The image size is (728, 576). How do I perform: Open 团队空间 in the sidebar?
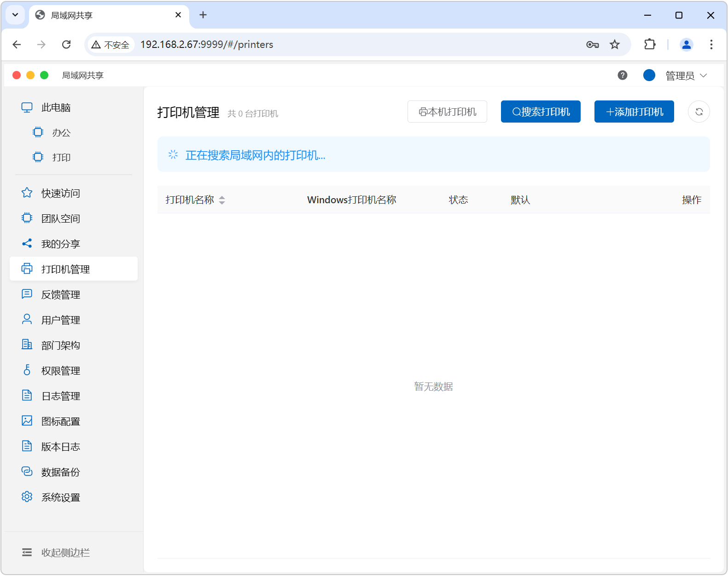(61, 218)
